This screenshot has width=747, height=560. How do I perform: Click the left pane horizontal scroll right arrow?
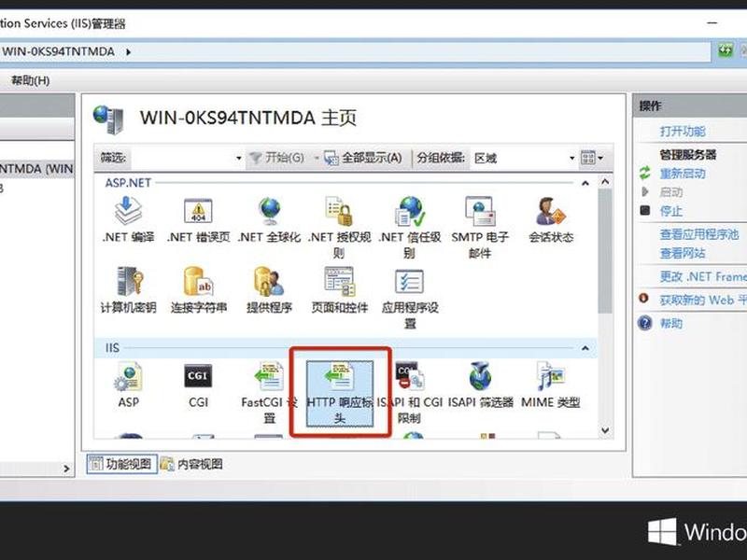[66, 469]
